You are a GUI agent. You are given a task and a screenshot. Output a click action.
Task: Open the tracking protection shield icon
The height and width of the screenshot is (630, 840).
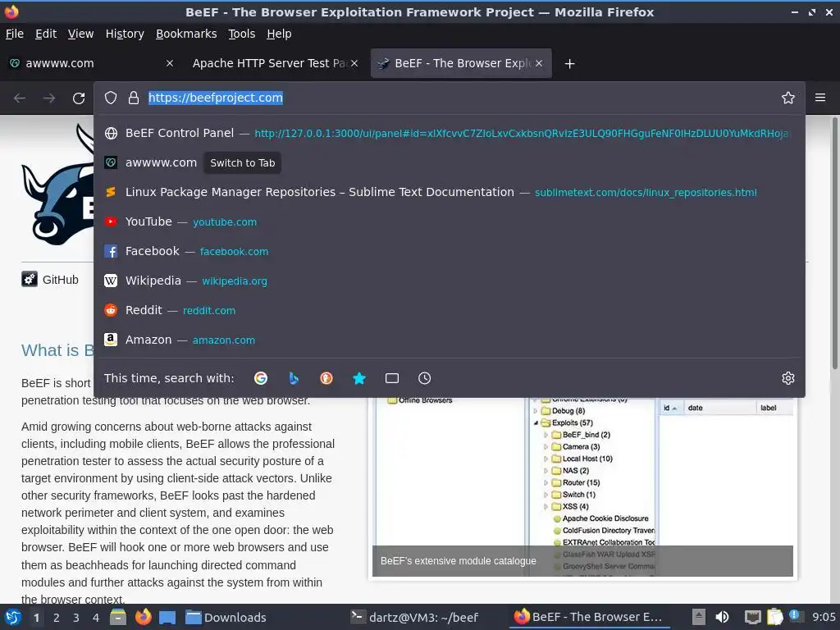[111, 98]
